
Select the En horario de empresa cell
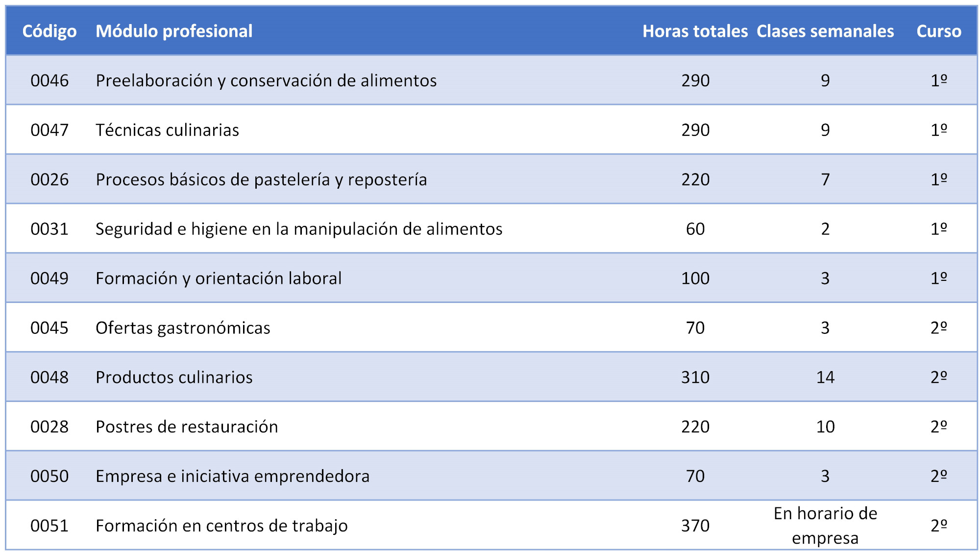point(825,526)
